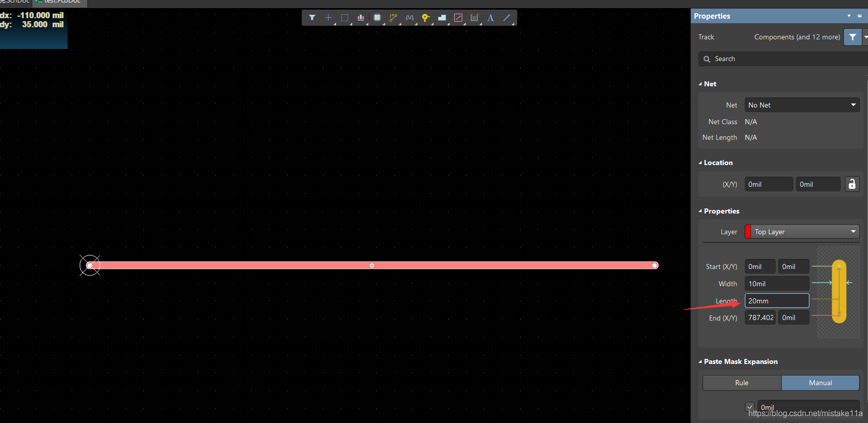This screenshot has width=868, height=423.
Task: Open the align objects bar-chart tool
Action: 361,18
